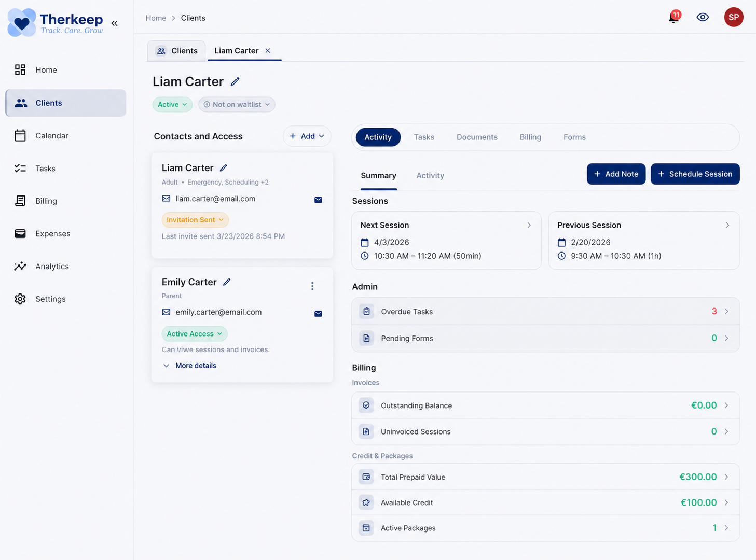The height and width of the screenshot is (560, 756).
Task: Click the edit pencil next to Liam Carter's name
Action: tap(235, 81)
